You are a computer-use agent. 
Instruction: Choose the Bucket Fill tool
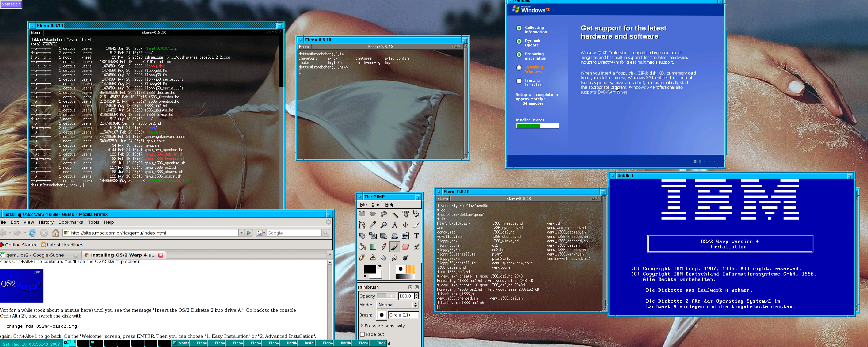(362, 247)
